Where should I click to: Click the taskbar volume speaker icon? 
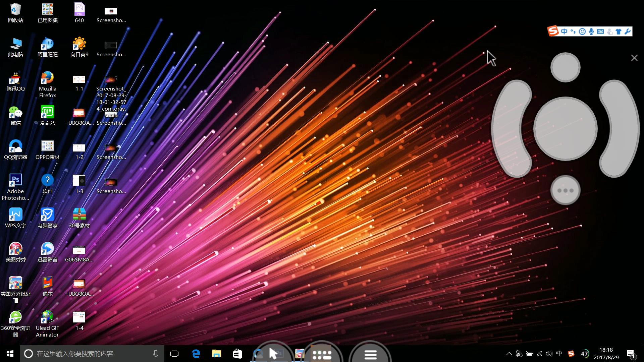pos(549,354)
